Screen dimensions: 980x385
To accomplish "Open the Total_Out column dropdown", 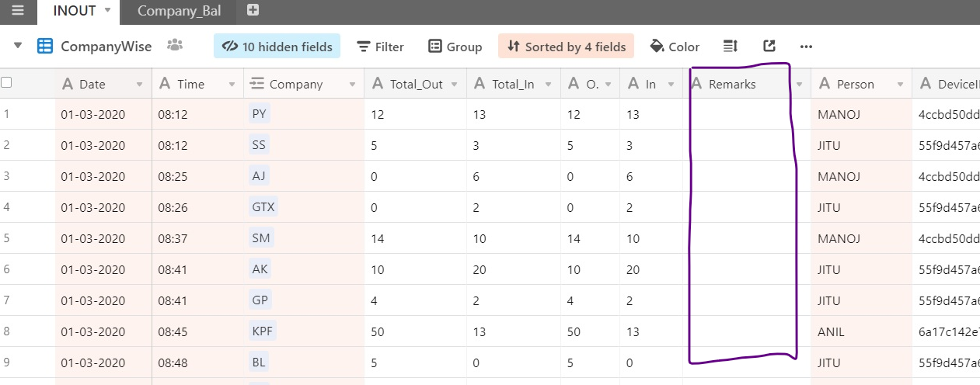I will [x=455, y=84].
